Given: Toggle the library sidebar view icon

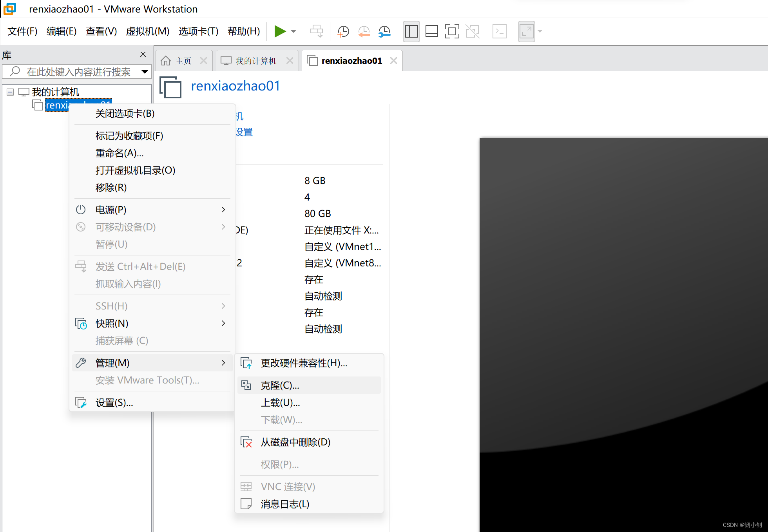Looking at the screenshot, I should (x=411, y=31).
